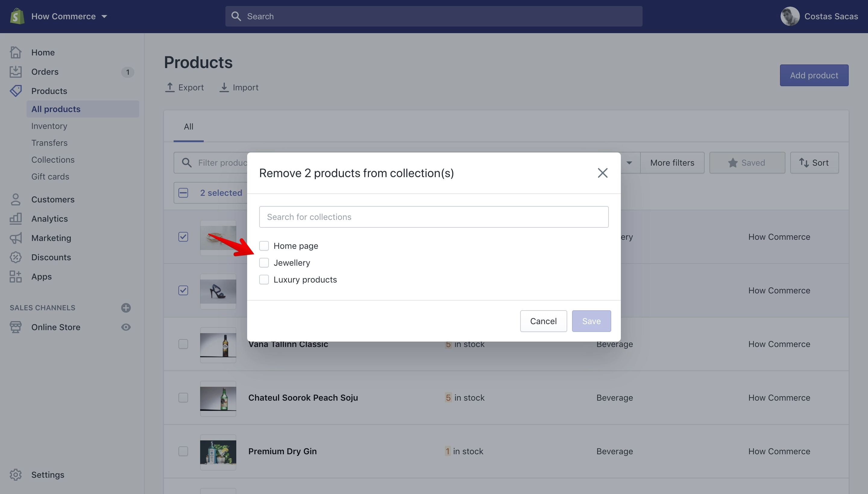Open Settings gear icon
Image resolution: width=868 pixels, height=494 pixels.
(16, 475)
